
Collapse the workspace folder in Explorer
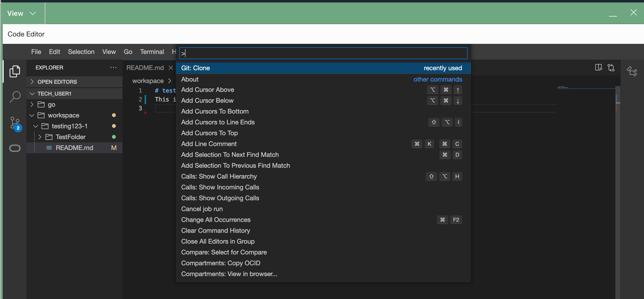coord(32,115)
